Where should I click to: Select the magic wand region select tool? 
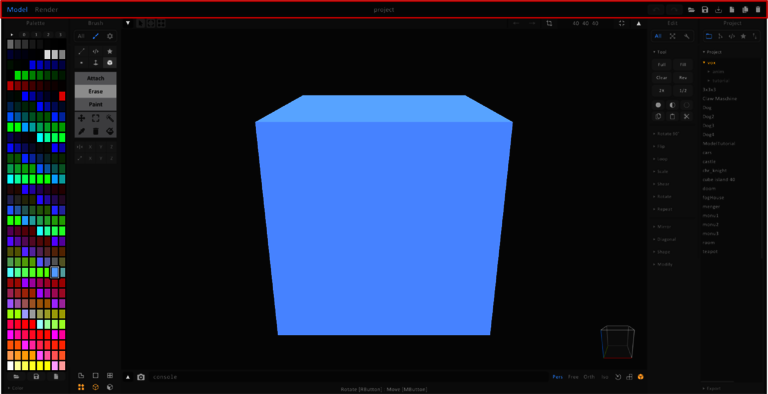(110, 118)
